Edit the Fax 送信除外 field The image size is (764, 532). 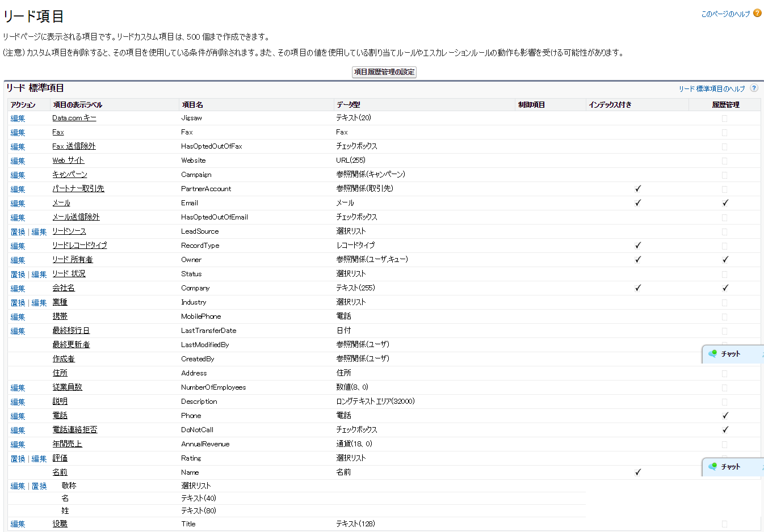coord(18,147)
